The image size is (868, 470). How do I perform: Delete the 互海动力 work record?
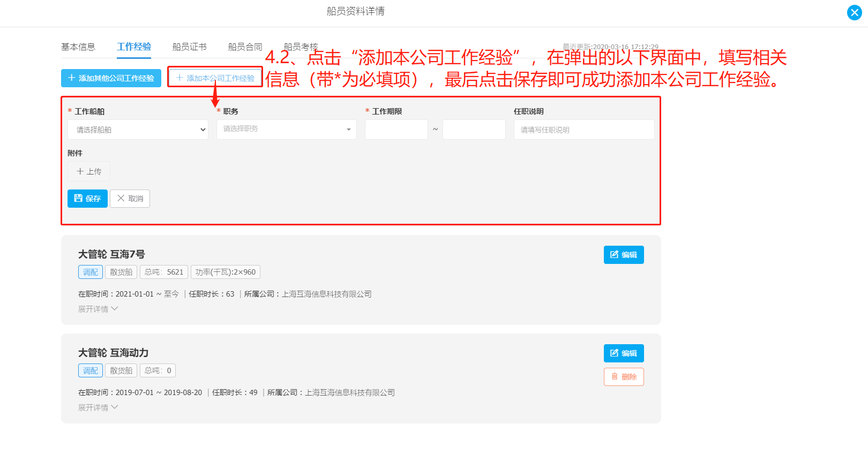(x=624, y=377)
